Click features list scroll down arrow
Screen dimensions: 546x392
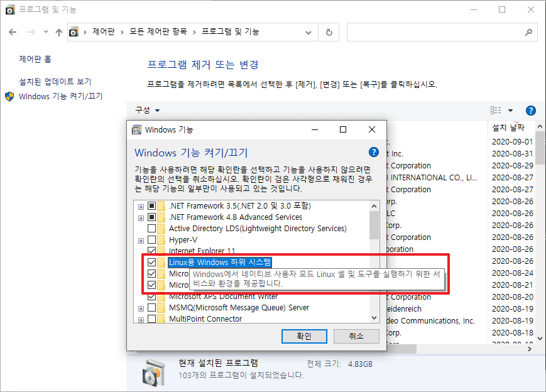point(374,317)
